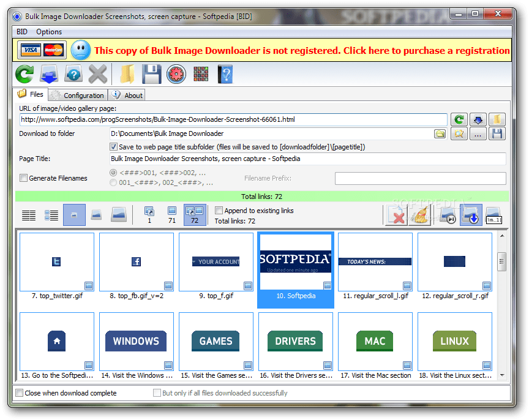Viewport: 529px width, 420px height.
Task: Open Queue manager via the floppy disk toolbar icon
Action: coord(151,73)
